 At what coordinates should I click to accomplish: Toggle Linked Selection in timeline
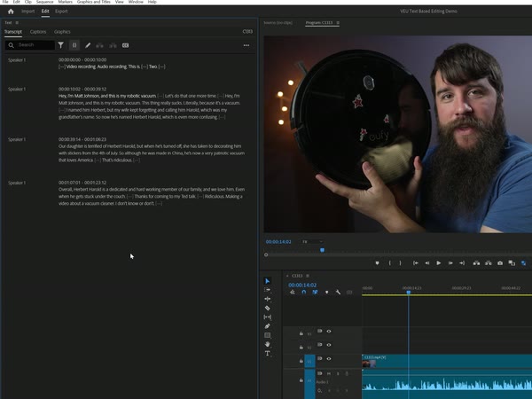315,292
